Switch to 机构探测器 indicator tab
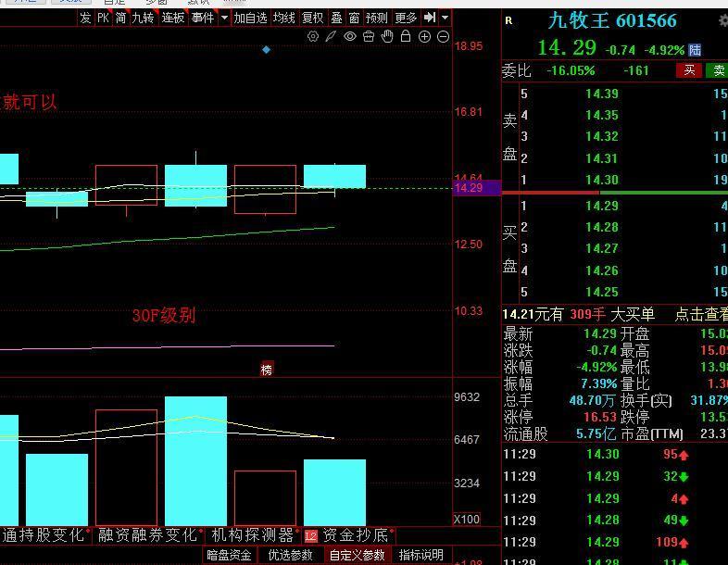 (x=253, y=535)
